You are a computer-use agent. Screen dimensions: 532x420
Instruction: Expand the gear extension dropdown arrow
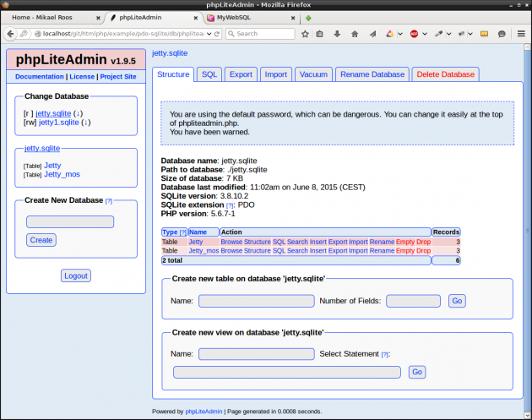tap(470, 34)
